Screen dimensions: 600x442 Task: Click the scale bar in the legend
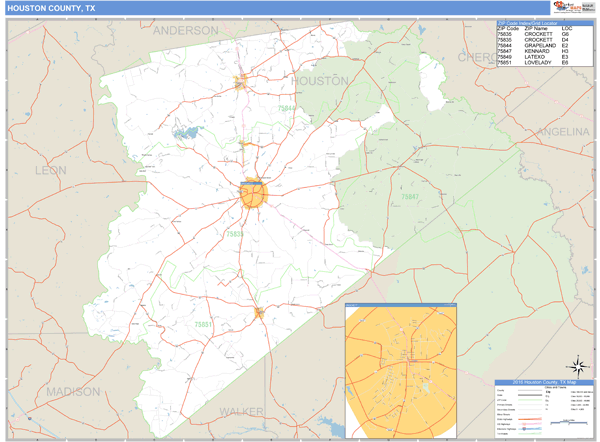click(x=569, y=422)
